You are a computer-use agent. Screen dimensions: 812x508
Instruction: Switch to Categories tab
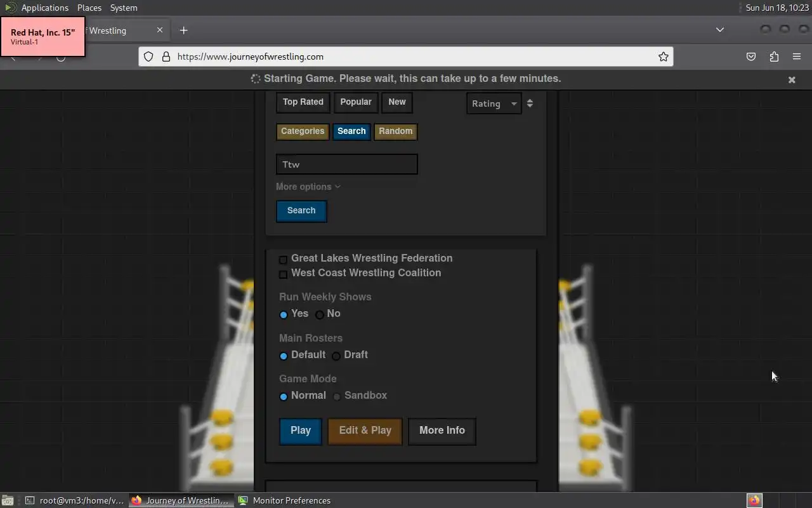303,131
